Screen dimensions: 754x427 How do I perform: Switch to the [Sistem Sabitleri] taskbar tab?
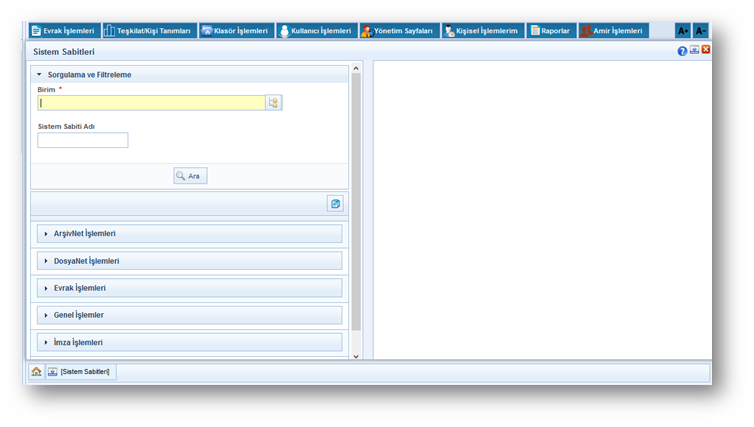point(85,372)
